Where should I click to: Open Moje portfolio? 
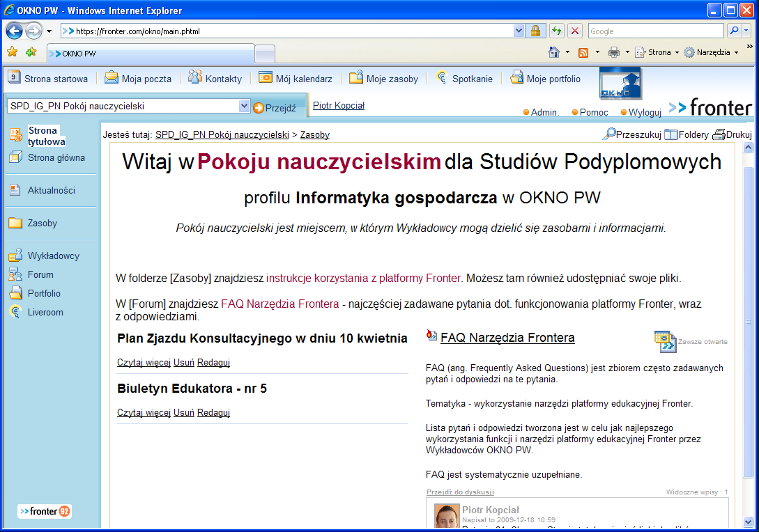pos(545,79)
